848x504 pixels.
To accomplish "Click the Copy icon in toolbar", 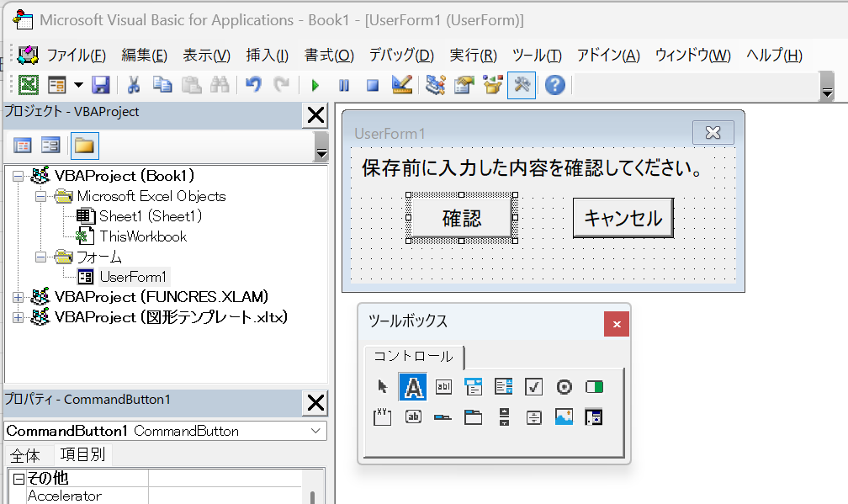I will [162, 85].
